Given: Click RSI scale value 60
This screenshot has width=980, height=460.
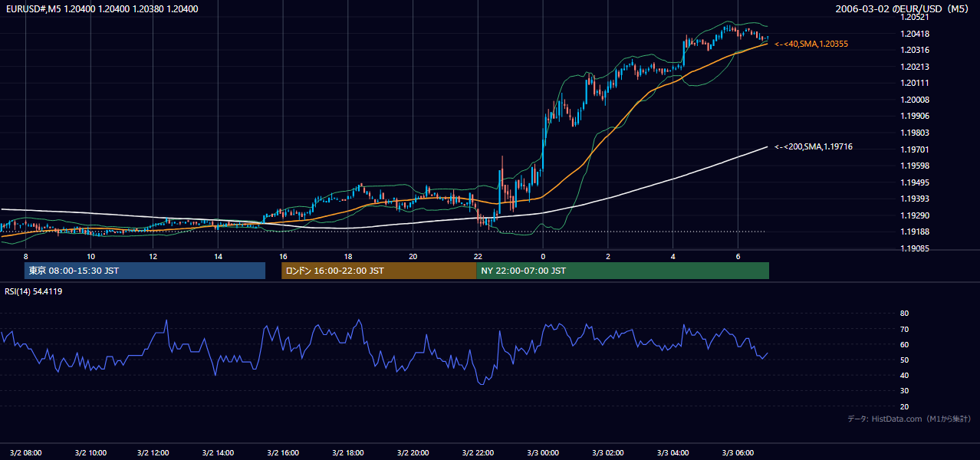Looking at the screenshot, I should pos(905,344).
